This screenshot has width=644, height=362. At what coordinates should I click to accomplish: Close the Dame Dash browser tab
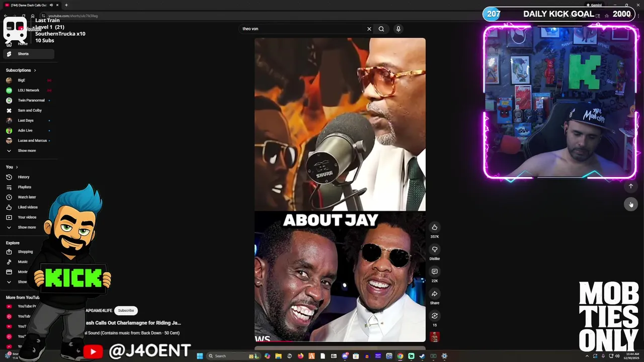pos(57,5)
